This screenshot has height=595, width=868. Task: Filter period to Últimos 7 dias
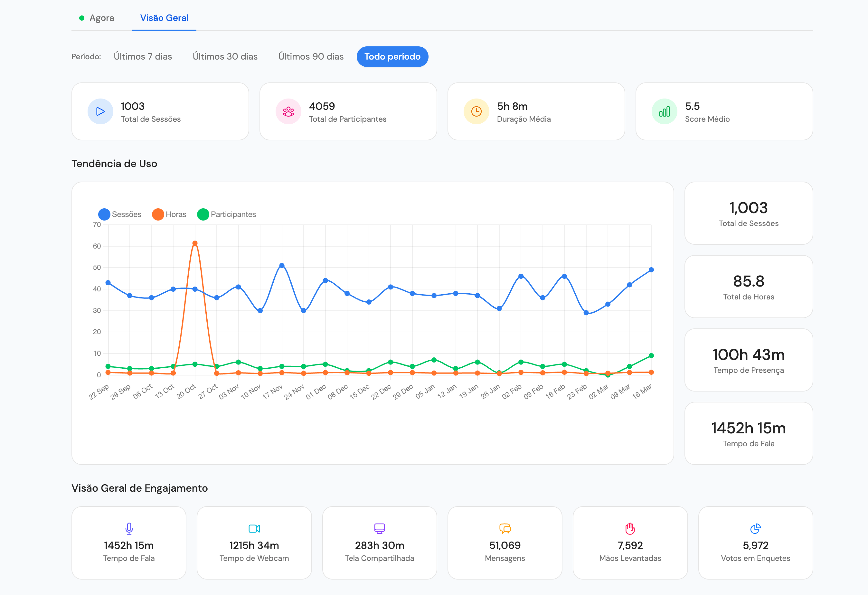pos(143,57)
